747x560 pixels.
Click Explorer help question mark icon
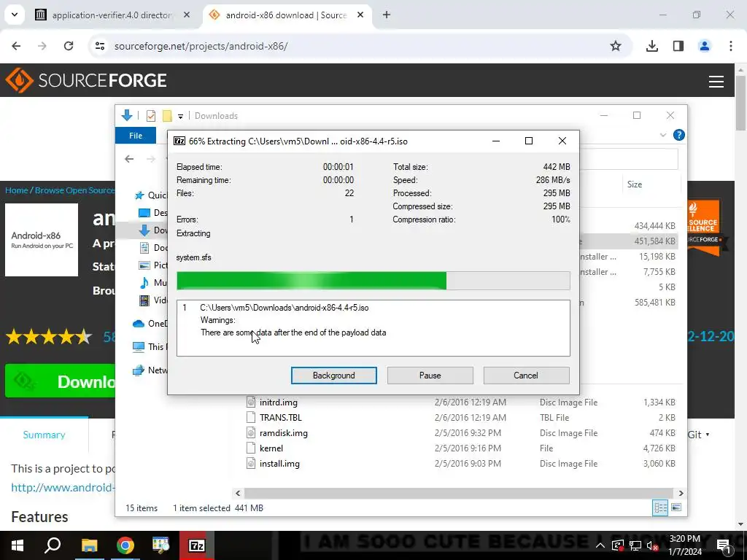tap(678, 135)
